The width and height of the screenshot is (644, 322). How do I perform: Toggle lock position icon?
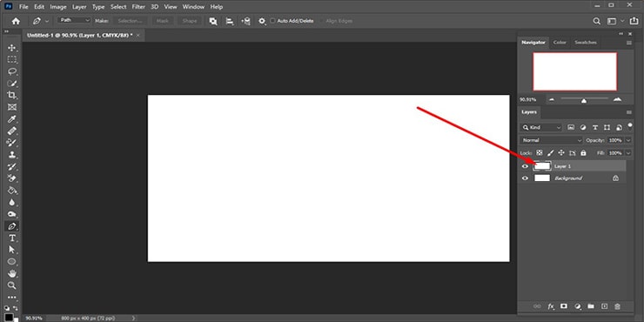[x=561, y=153]
